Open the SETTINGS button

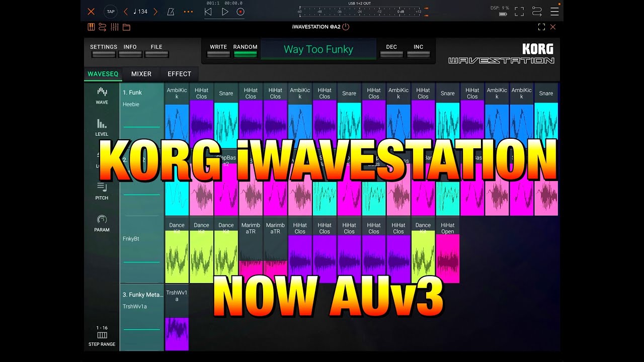104,51
